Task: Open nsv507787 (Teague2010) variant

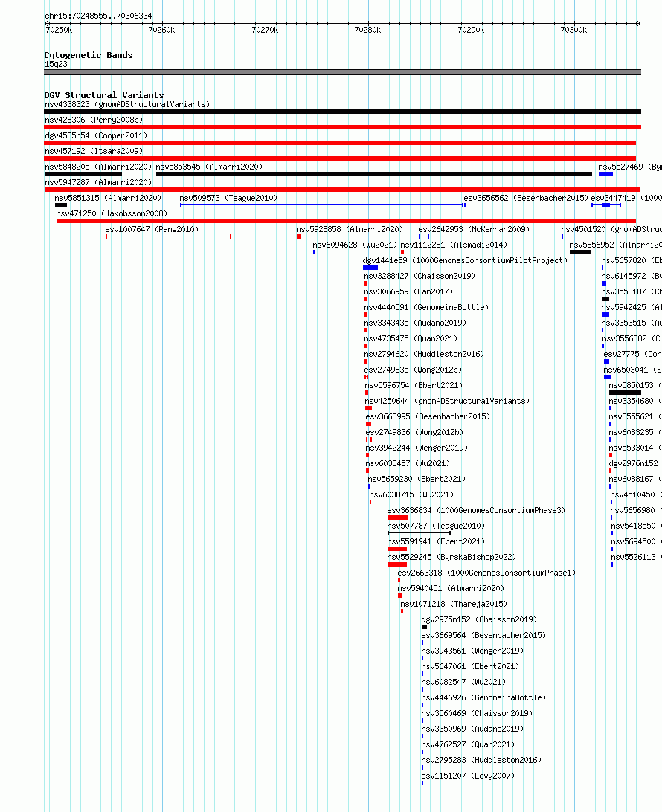Action: (436, 525)
